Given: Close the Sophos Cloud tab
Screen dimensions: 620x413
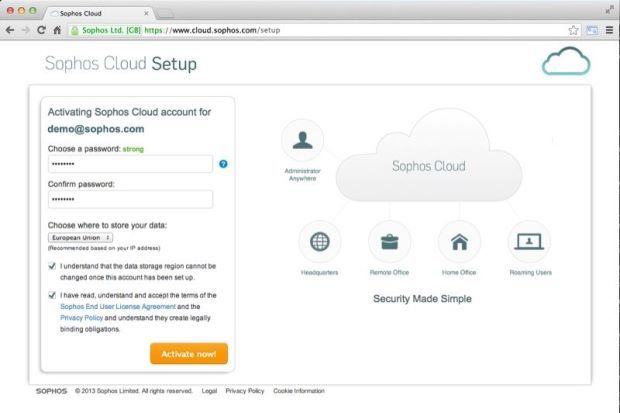Looking at the screenshot, I should click(146, 13).
